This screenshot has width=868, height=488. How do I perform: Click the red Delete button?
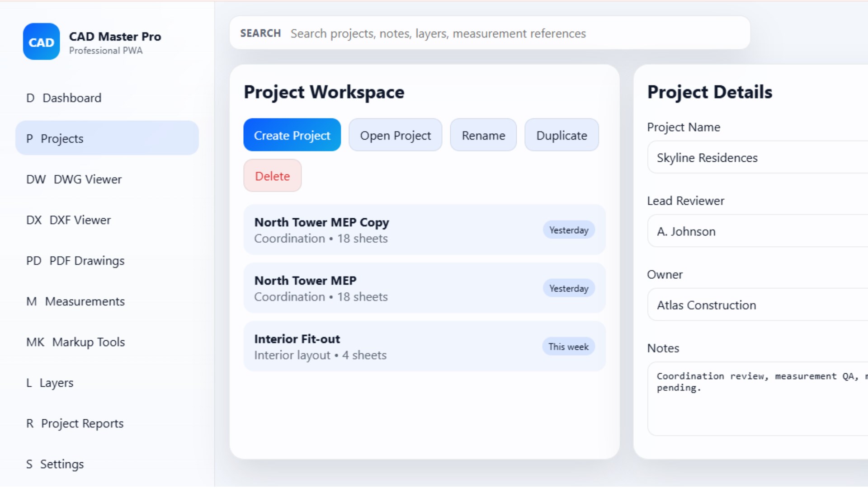(272, 176)
